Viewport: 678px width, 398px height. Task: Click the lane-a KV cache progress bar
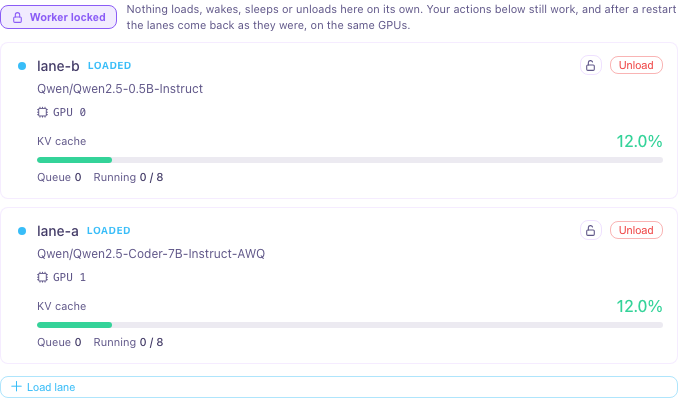click(x=350, y=325)
